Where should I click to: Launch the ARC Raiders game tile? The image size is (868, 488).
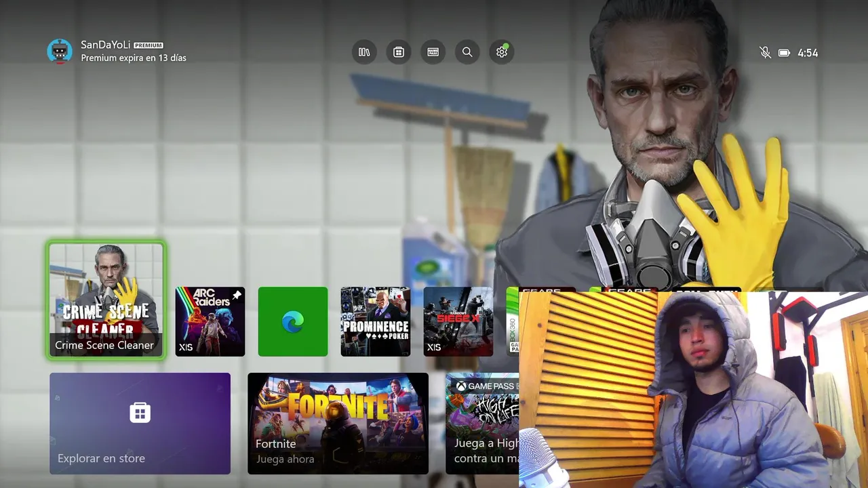click(210, 321)
